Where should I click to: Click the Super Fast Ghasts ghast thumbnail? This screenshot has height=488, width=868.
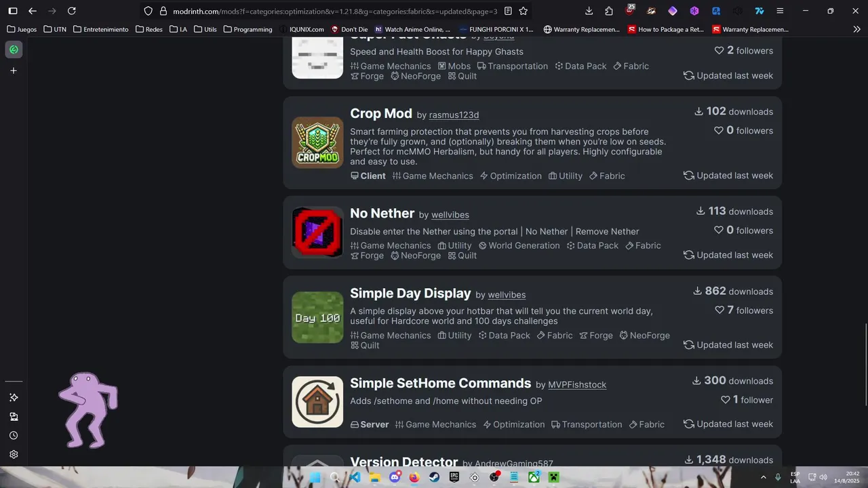317,58
